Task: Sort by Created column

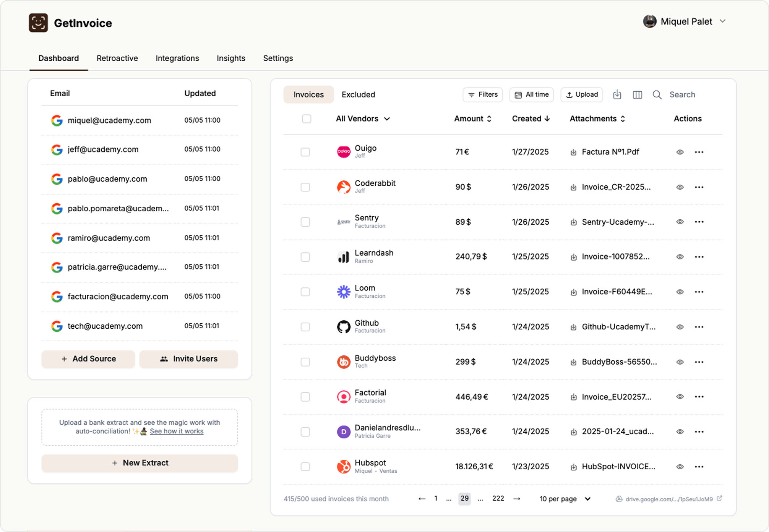Action: click(x=531, y=119)
